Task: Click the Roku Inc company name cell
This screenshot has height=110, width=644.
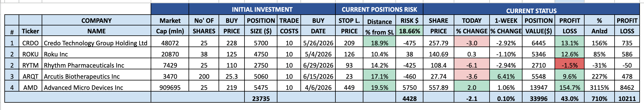Action: [x=96, y=54]
